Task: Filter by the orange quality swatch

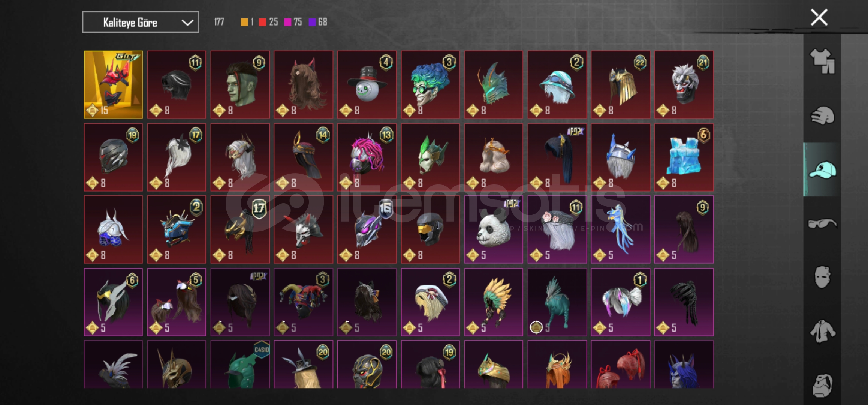Action: tap(244, 22)
